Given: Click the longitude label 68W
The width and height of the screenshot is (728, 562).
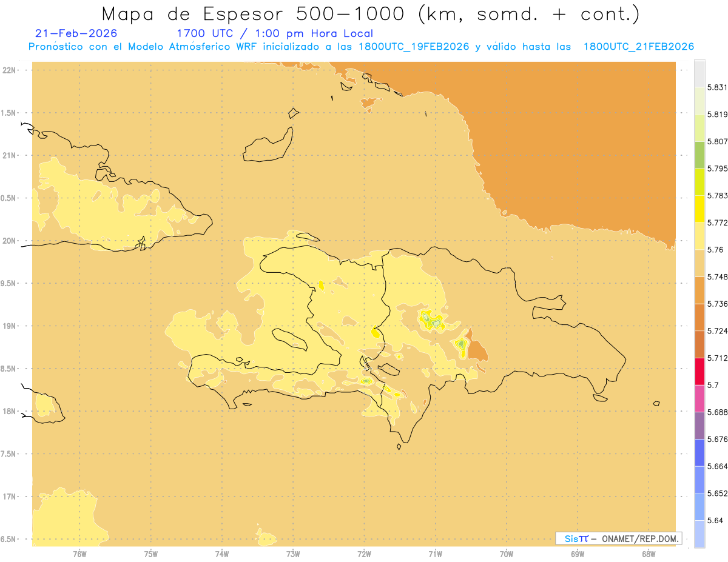Looking at the screenshot, I should pos(649,554).
